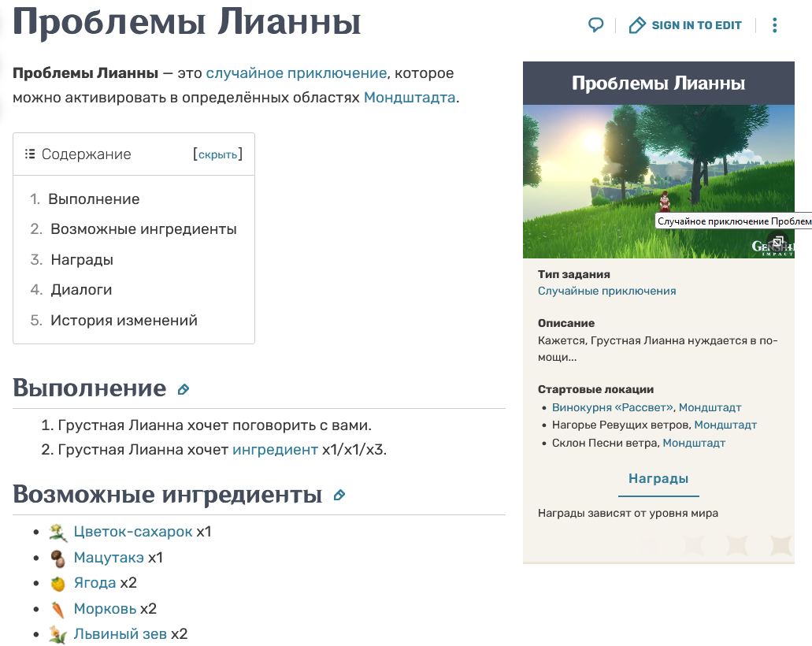Jump to Возможные ингредиенты in contents
Viewport: 812px width, 646px height.
(143, 229)
